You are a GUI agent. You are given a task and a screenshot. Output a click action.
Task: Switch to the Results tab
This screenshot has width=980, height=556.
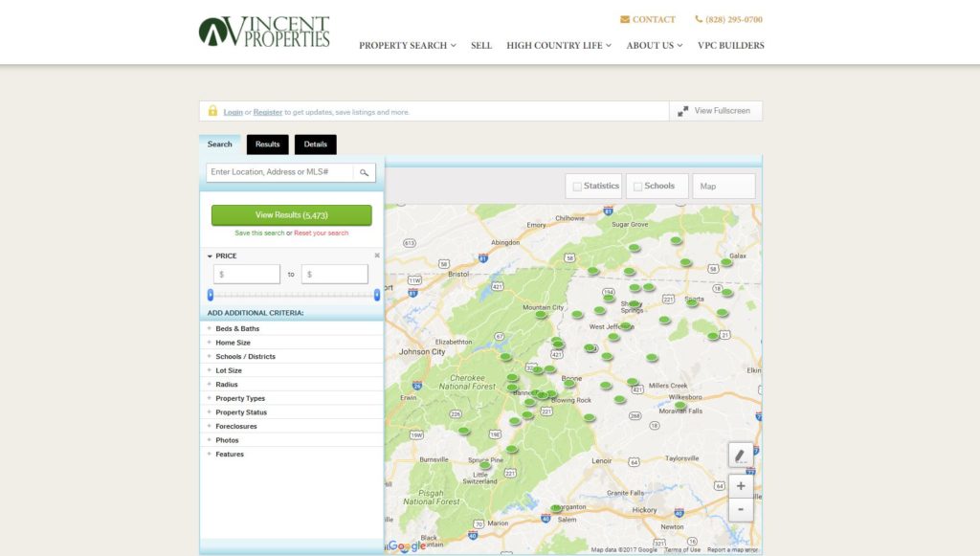pyautogui.click(x=267, y=145)
